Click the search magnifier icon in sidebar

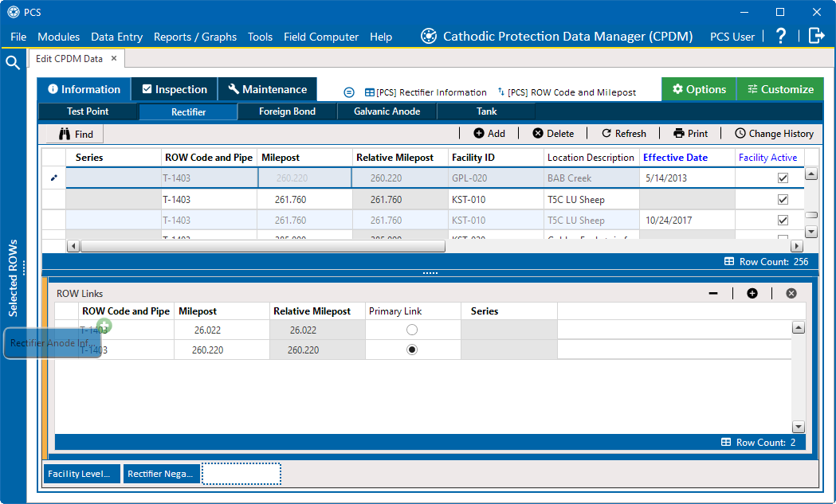pyautogui.click(x=13, y=62)
